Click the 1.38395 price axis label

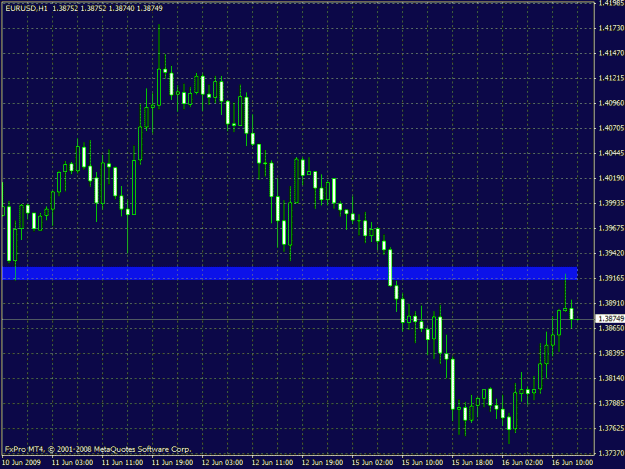[x=611, y=353]
